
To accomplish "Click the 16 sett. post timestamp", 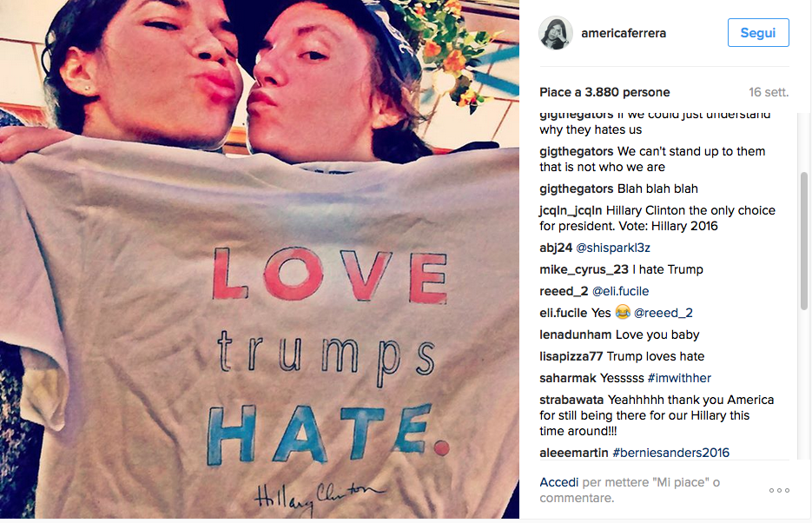I will 769,92.
